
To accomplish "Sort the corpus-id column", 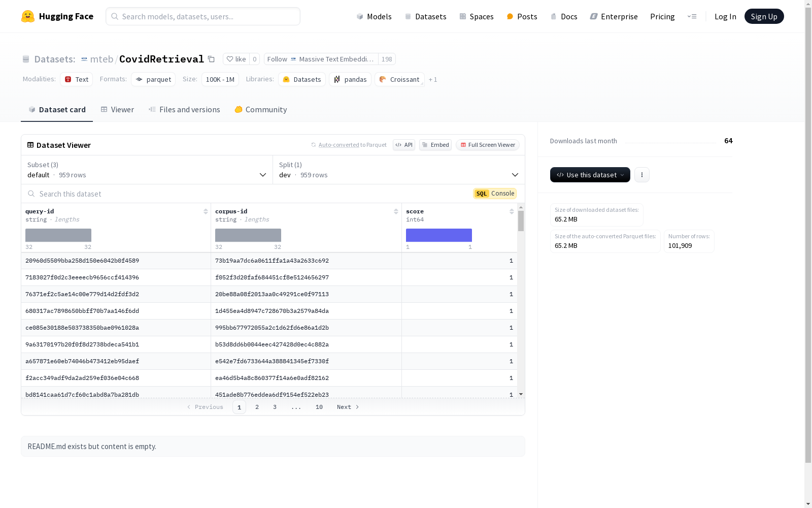I will [x=396, y=211].
